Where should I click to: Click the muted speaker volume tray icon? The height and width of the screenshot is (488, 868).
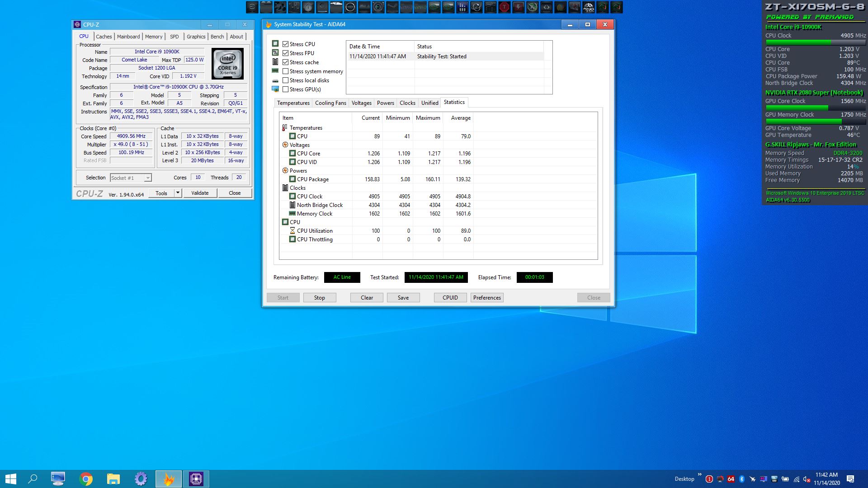pos(807,479)
